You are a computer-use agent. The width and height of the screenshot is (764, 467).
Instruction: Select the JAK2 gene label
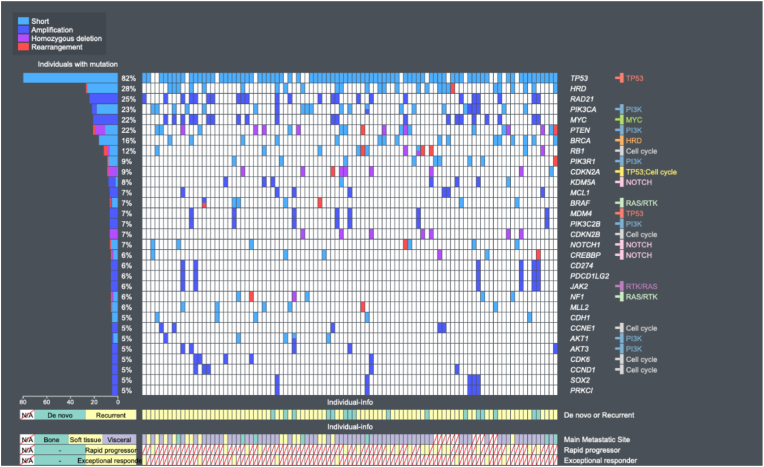click(579, 287)
